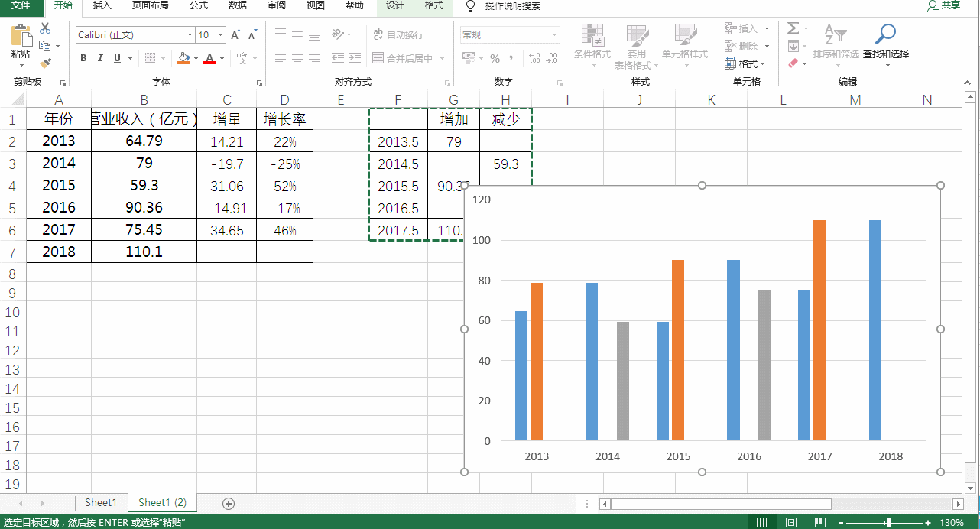Open the 数据 ribbon tab

pos(239,7)
